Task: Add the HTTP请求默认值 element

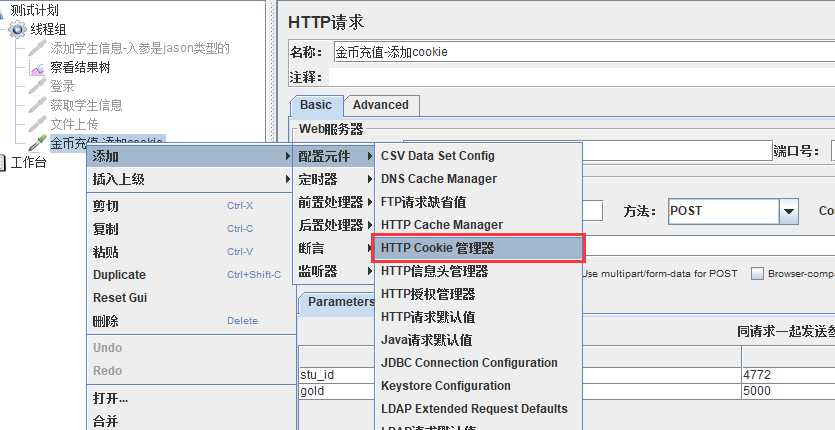Action: [478, 317]
